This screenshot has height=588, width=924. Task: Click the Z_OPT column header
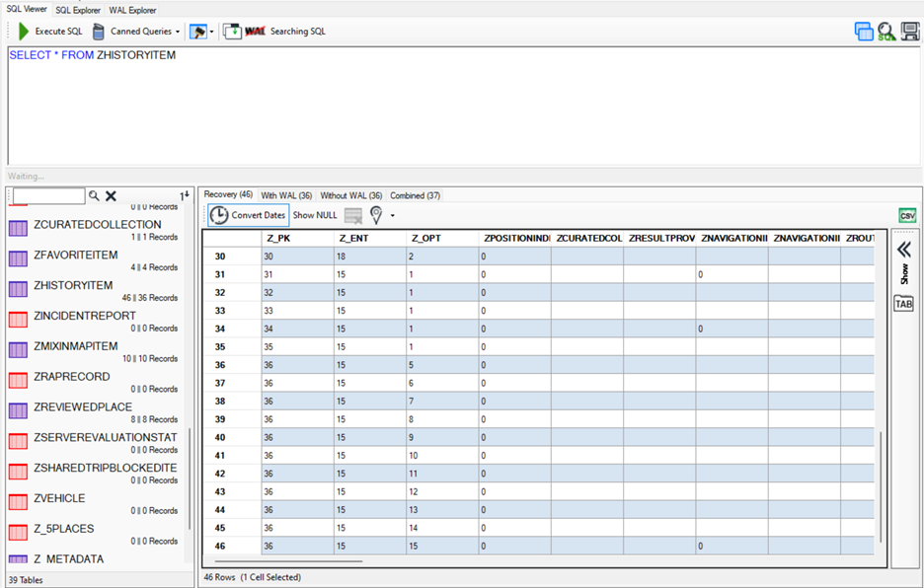coord(425,238)
